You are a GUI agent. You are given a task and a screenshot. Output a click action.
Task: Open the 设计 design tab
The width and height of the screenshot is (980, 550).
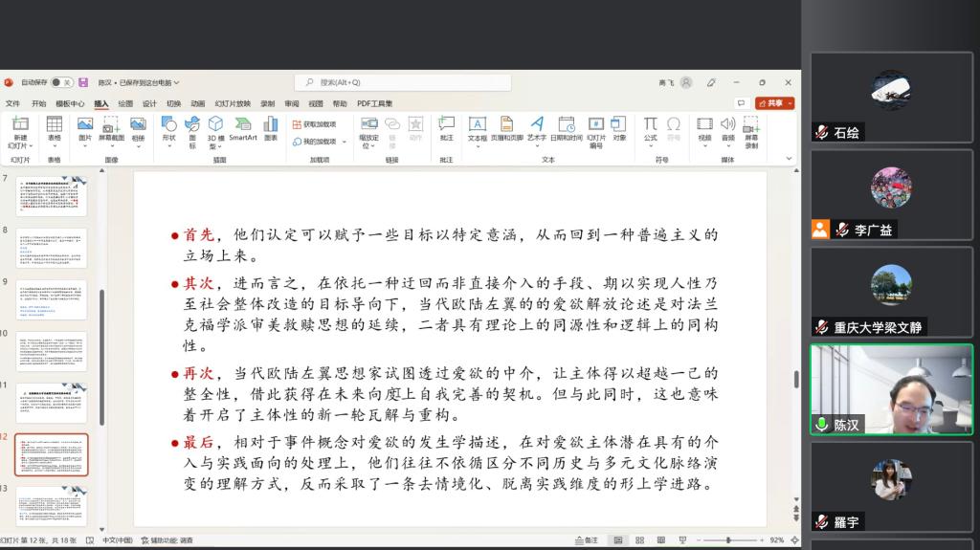coord(149,103)
